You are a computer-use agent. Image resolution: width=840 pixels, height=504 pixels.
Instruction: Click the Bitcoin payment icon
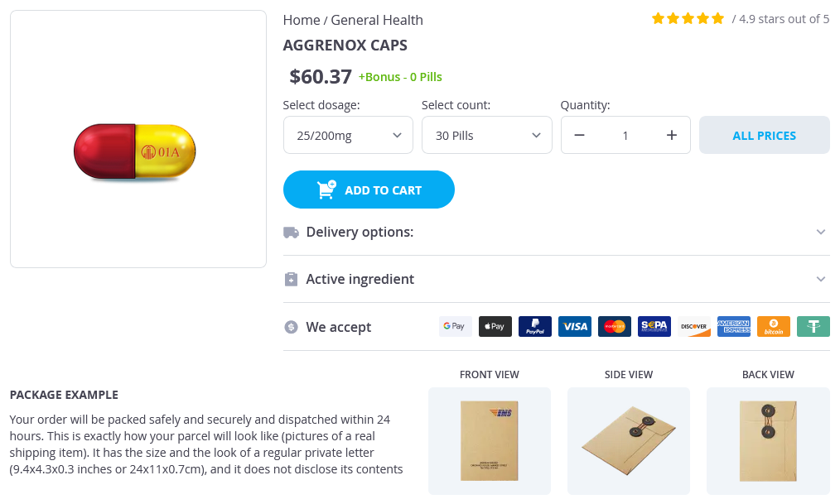[x=773, y=327]
